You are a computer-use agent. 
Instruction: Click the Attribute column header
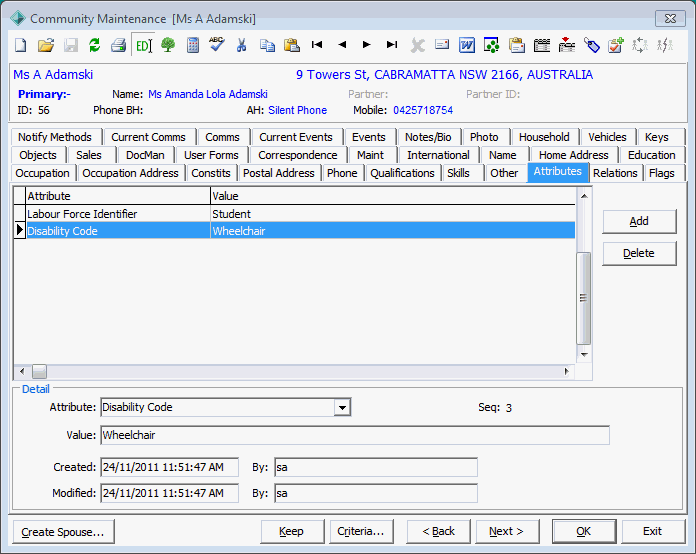(118, 196)
